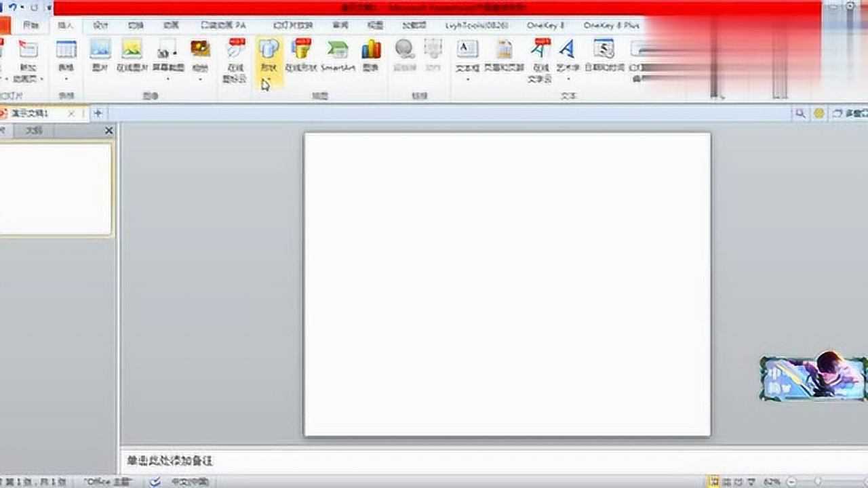
Task: Open the OneKey 8 Plus ribbon tab
Action: [x=612, y=24]
